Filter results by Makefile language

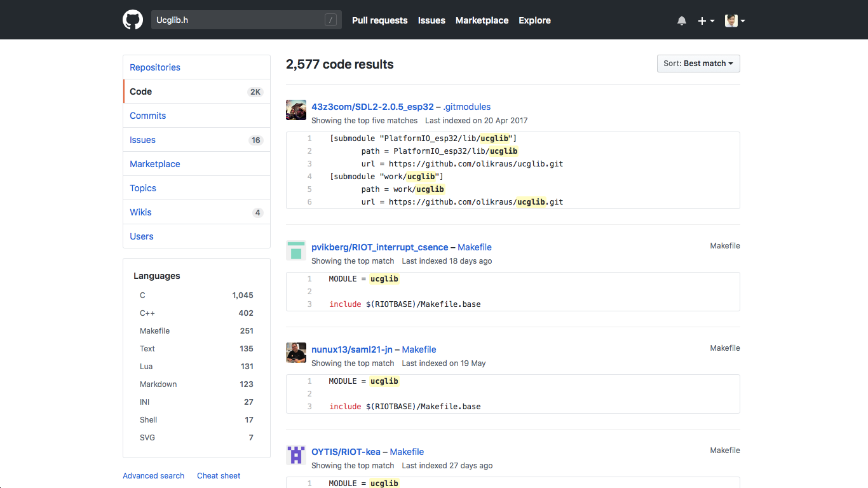coord(155,331)
